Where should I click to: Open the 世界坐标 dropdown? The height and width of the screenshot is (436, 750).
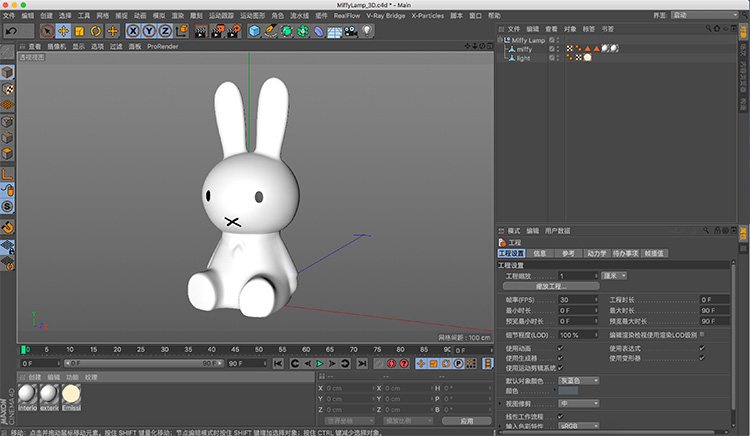349,421
